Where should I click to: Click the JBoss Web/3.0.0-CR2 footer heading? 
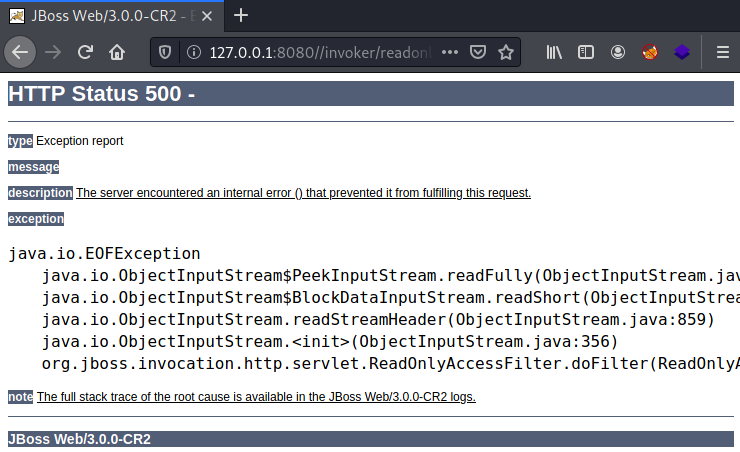370,439
